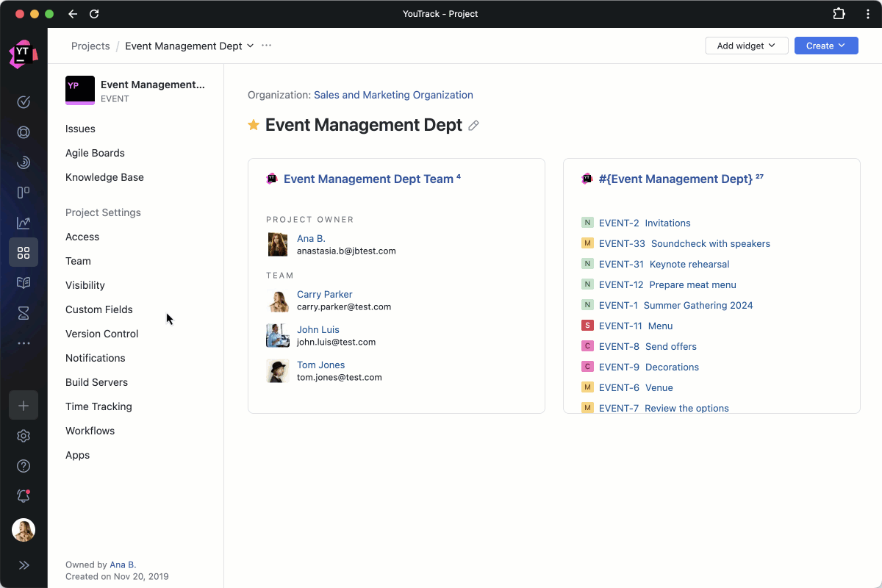Open Agile Boards icon in left rail
The image size is (882, 588).
tap(24, 193)
